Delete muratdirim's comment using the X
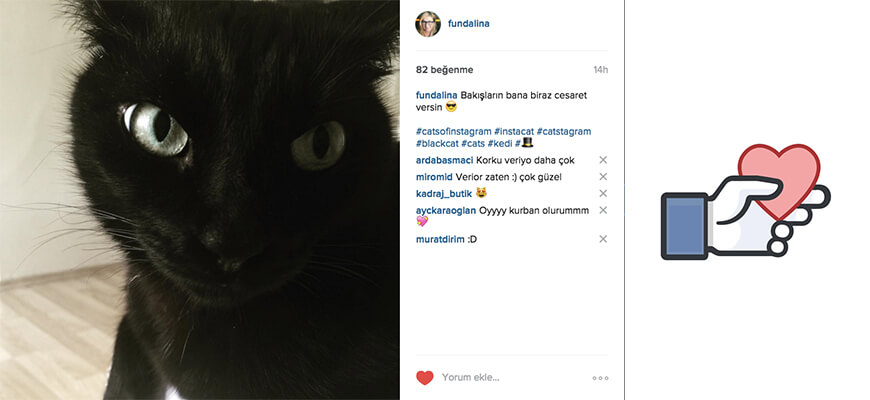Image resolution: width=870 pixels, height=400 pixels. (x=603, y=239)
